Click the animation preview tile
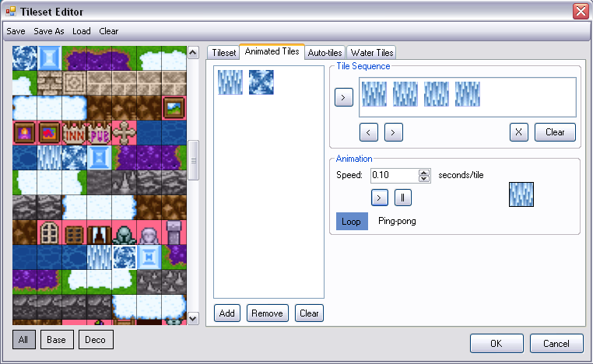 (521, 194)
